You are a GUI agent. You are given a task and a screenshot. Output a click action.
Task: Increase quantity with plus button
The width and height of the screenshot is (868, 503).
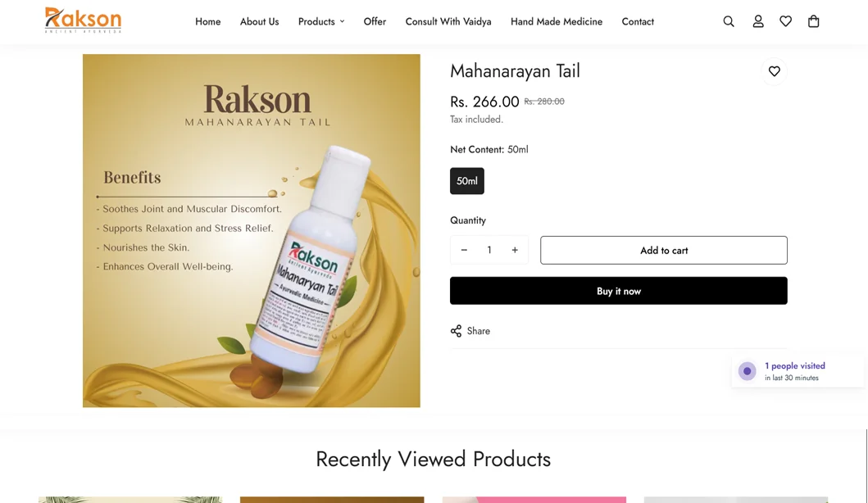(x=515, y=250)
